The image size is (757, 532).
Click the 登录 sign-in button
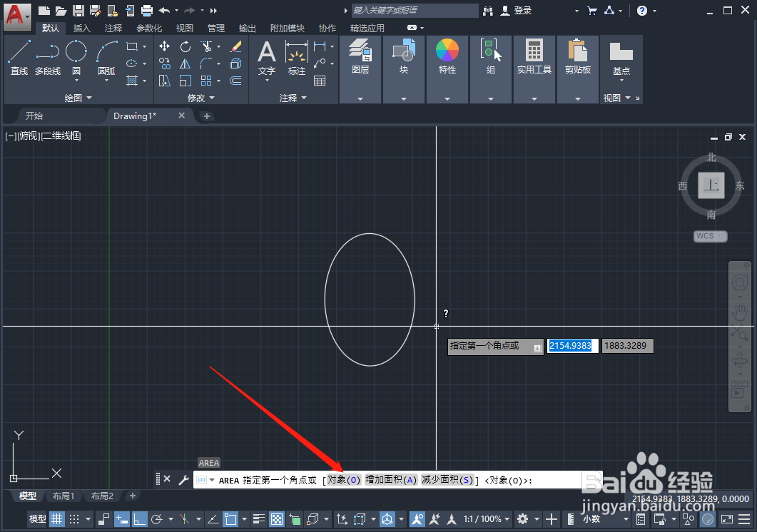(x=516, y=10)
